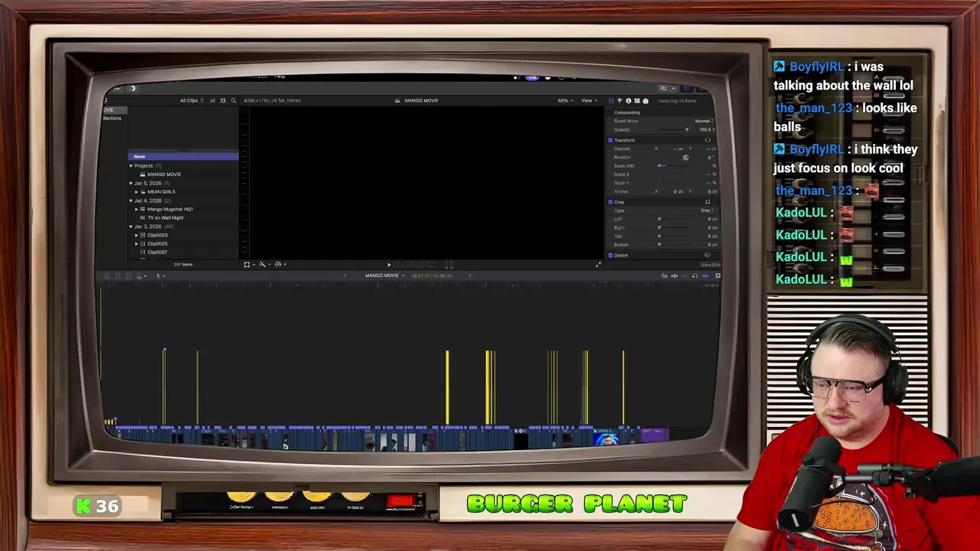
Task: Open the Select arrow tool menu
Action: click(x=159, y=275)
